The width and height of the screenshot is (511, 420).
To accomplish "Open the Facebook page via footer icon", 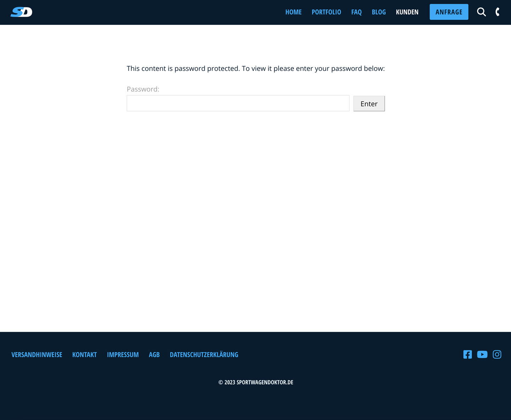I will (x=467, y=354).
